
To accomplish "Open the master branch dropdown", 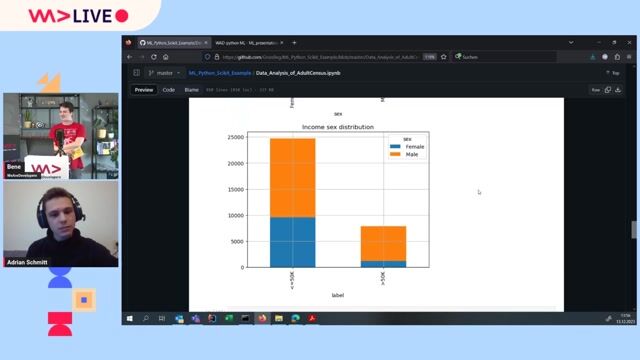I will [x=164, y=73].
